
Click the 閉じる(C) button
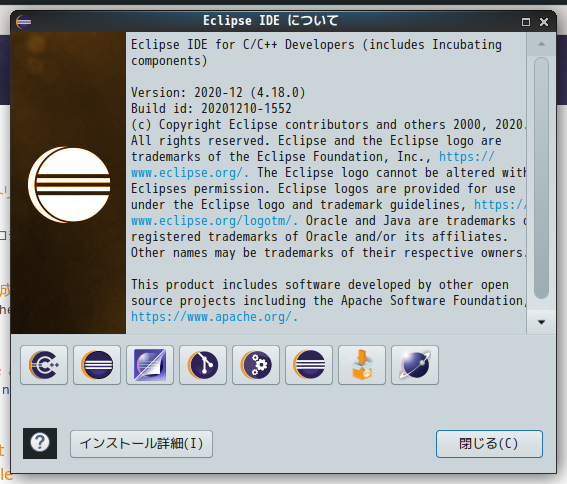[489, 444]
